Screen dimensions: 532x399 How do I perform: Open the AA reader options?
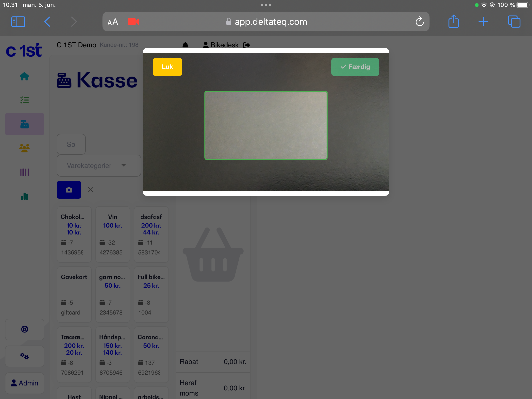click(113, 22)
